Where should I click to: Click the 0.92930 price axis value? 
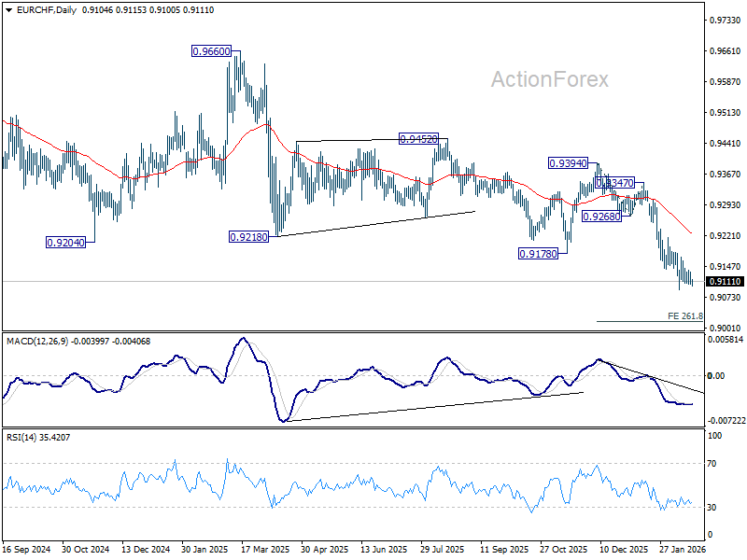point(726,204)
